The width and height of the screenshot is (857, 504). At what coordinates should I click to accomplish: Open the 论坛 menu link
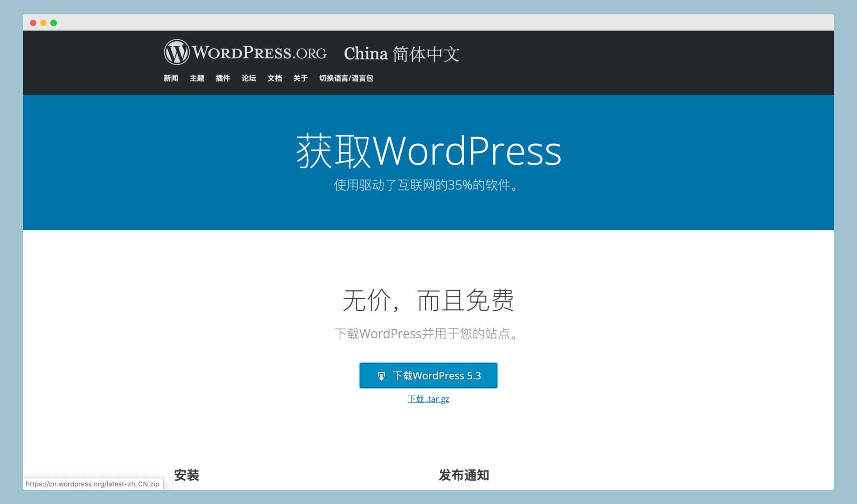click(248, 78)
